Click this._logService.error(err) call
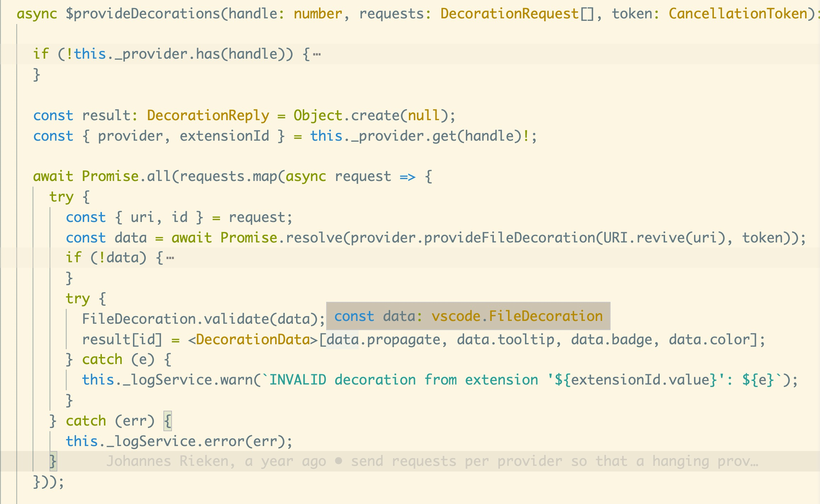This screenshot has height=504, width=820. point(179,441)
